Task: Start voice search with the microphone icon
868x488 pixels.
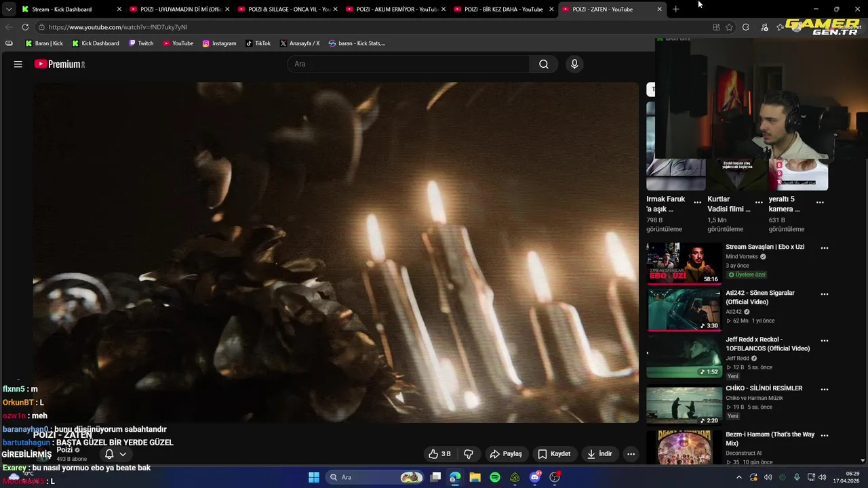Action: (574, 64)
